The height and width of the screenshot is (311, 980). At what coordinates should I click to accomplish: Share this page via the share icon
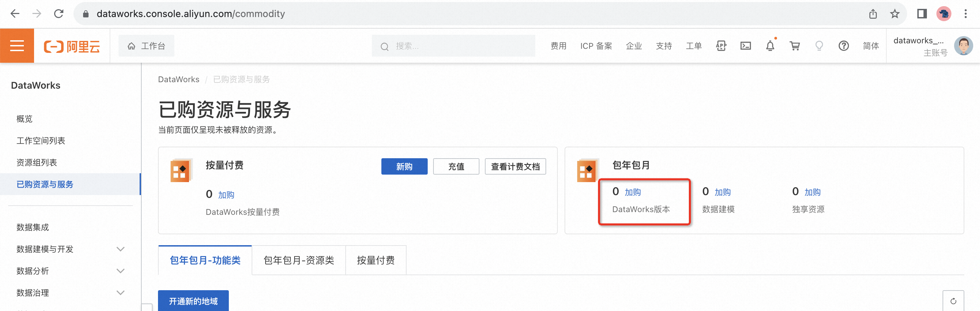pos(873,14)
